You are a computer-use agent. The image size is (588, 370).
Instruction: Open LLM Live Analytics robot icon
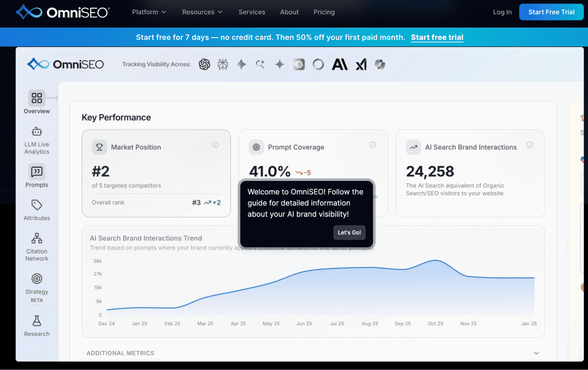tap(37, 131)
